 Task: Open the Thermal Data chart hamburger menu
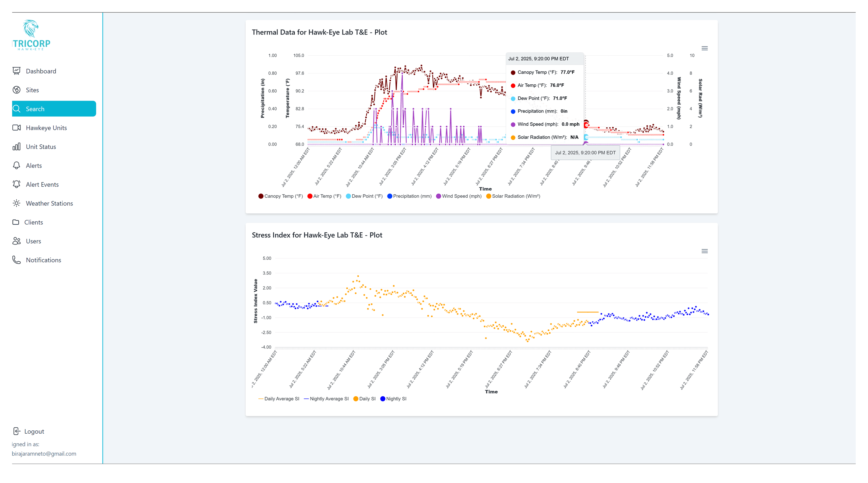pyautogui.click(x=704, y=48)
